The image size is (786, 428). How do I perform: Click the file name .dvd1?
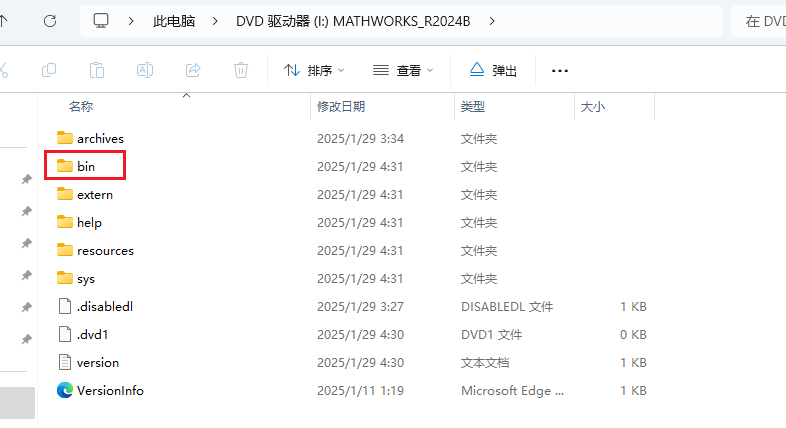point(92,334)
